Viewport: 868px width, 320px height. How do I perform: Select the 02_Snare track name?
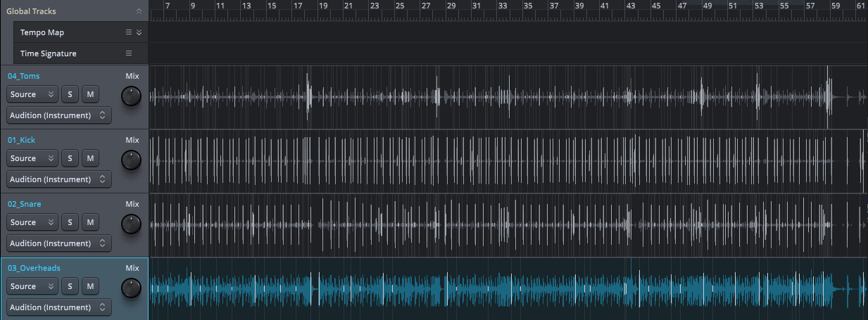pyautogui.click(x=25, y=204)
